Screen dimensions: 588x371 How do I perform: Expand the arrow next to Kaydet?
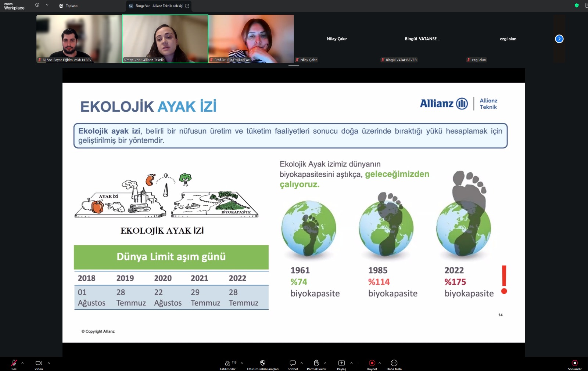click(380, 363)
